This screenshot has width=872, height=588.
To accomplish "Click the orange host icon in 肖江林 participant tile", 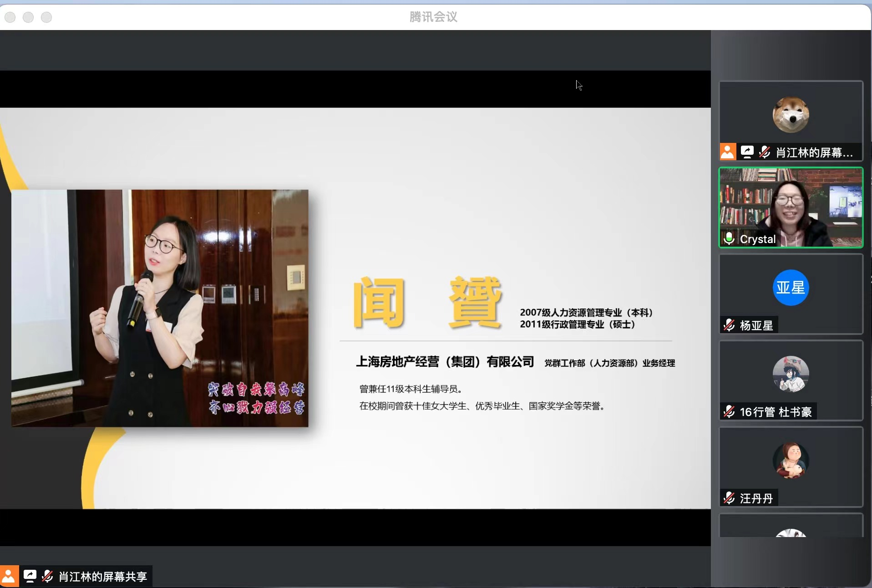I will coord(728,152).
